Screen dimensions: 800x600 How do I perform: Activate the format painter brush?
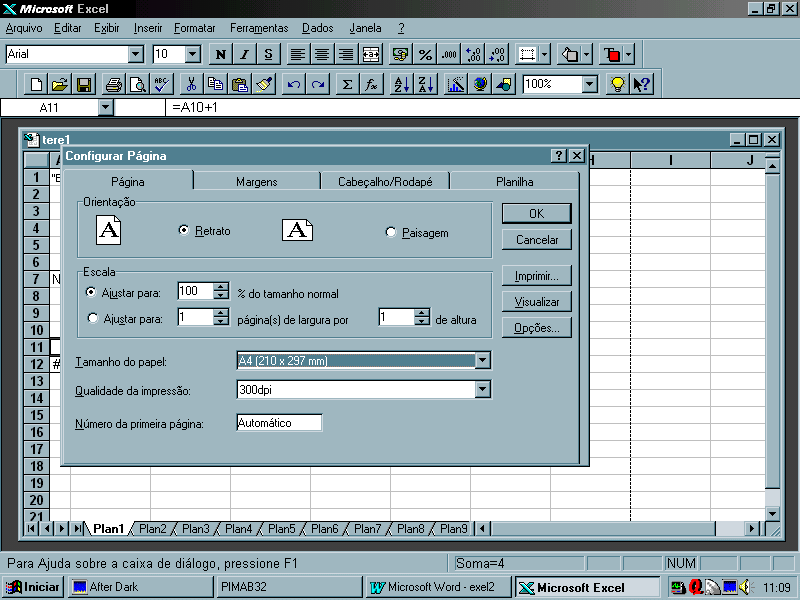(x=264, y=84)
